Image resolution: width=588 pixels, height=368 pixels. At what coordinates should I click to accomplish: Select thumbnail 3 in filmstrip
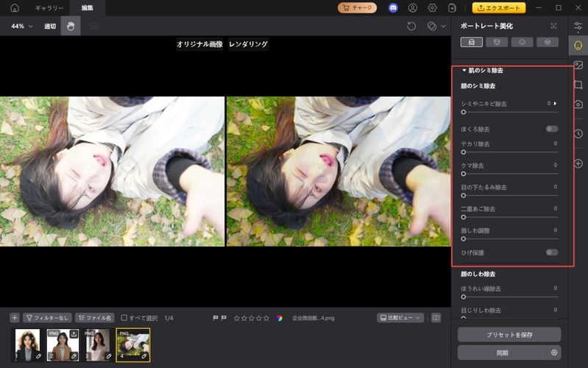[97, 344]
